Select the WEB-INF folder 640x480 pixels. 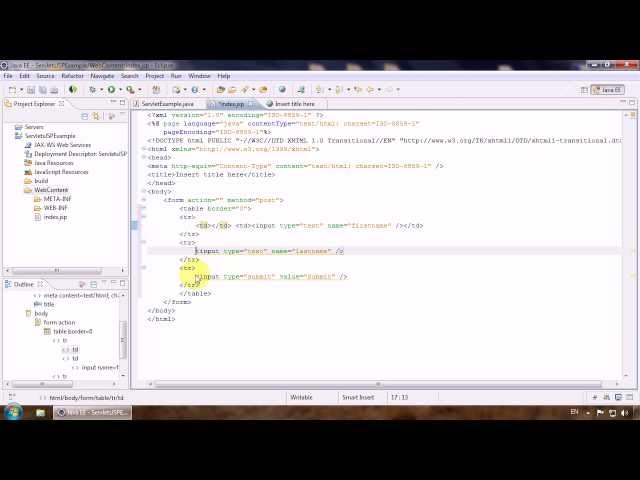coord(55,208)
